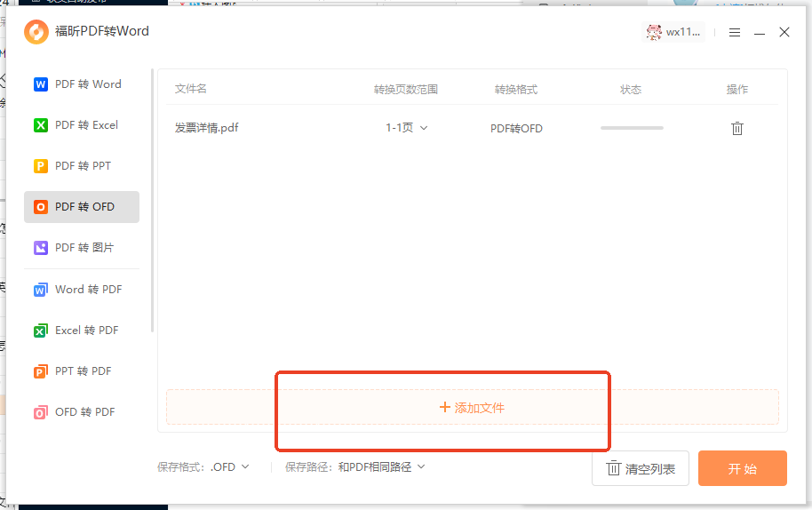Click the yellow P icon beside PDF 转 PPT

(x=40, y=166)
